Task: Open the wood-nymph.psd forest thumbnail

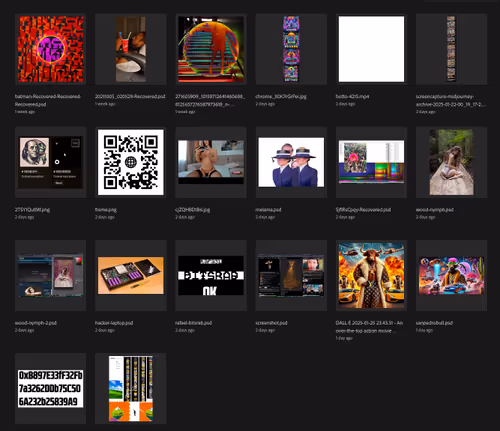Action: [x=451, y=162]
